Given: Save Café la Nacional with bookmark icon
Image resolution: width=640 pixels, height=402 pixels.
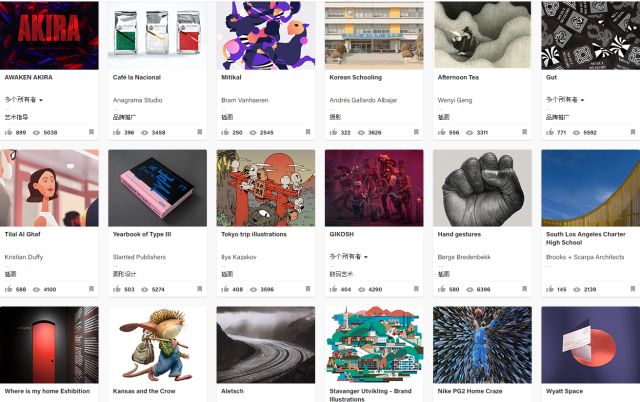Looking at the screenshot, I should tap(200, 132).
